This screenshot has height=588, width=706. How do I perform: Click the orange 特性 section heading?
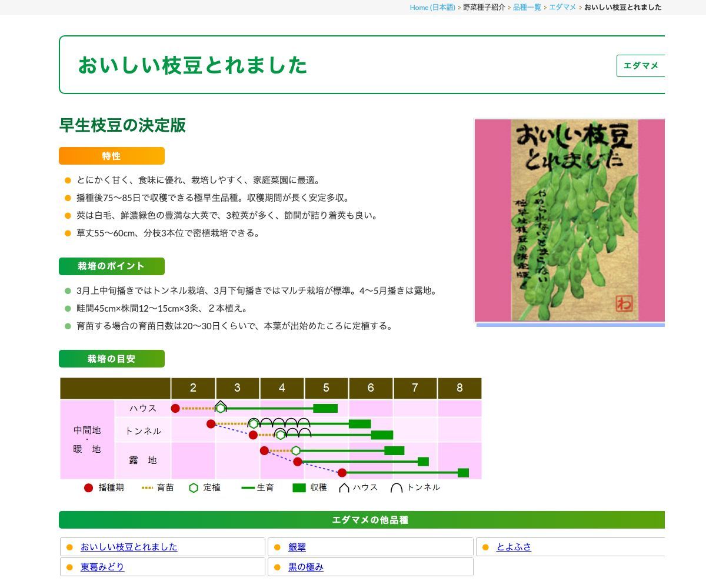pyautogui.click(x=111, y=156)
